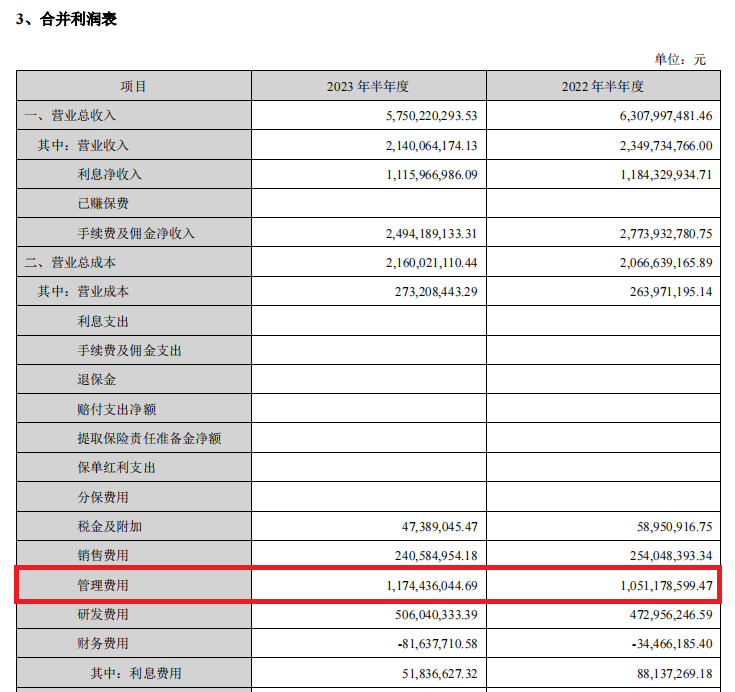Select the row label 已赚保费
735x692 pixels.
point(103,203)
